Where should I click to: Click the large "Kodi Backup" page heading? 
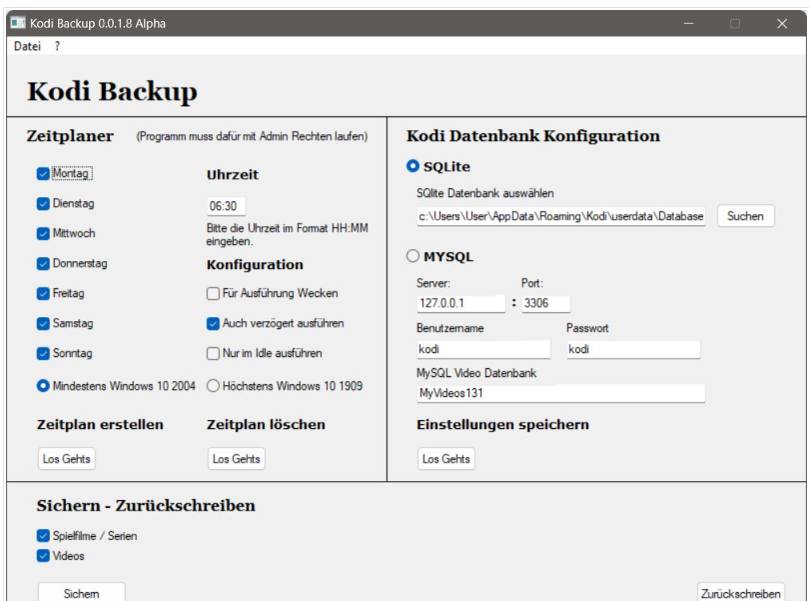(112, 92)
